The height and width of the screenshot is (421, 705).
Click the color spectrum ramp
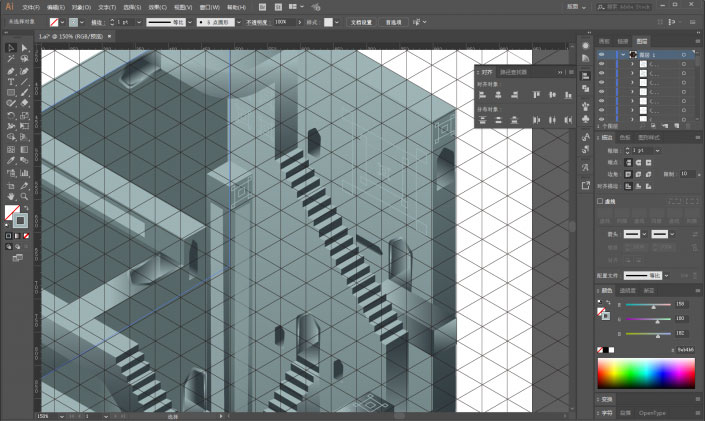tap(646, 373)
